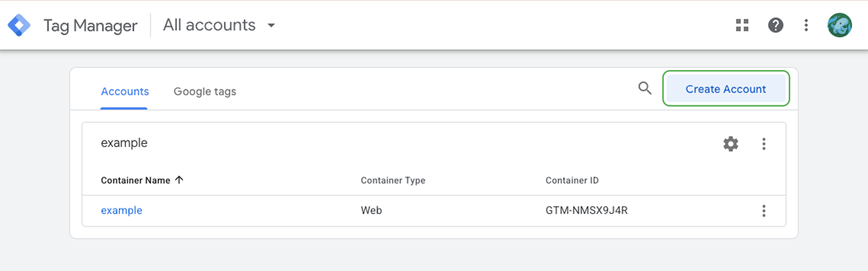The height and width of the screenshot is (271, 868).
Task: Open the Google apps grid
Action: coord(742,25)
